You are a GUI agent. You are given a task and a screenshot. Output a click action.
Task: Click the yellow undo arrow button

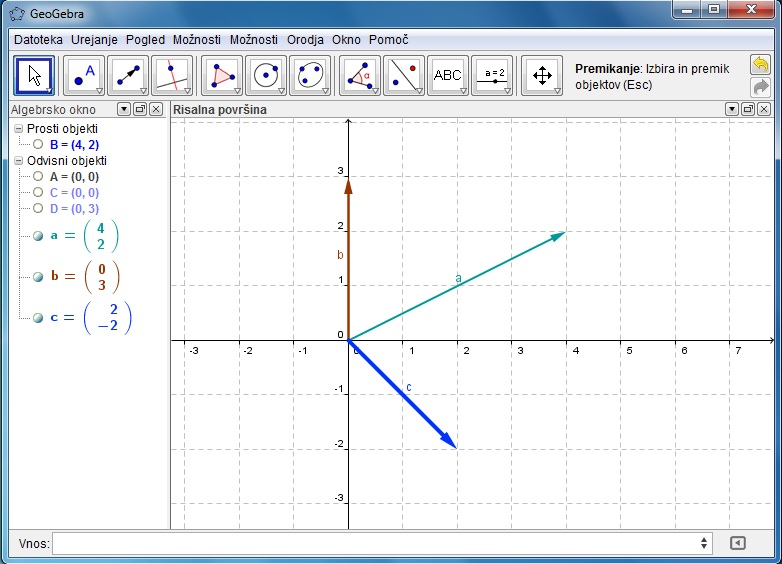[x=760, y=65]
